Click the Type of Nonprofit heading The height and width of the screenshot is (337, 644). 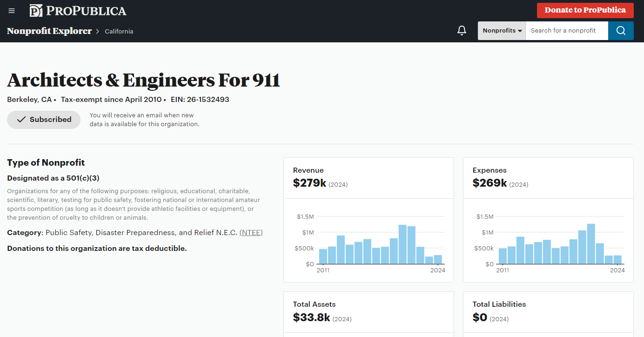pyautogui.click(x=46, y=162)
